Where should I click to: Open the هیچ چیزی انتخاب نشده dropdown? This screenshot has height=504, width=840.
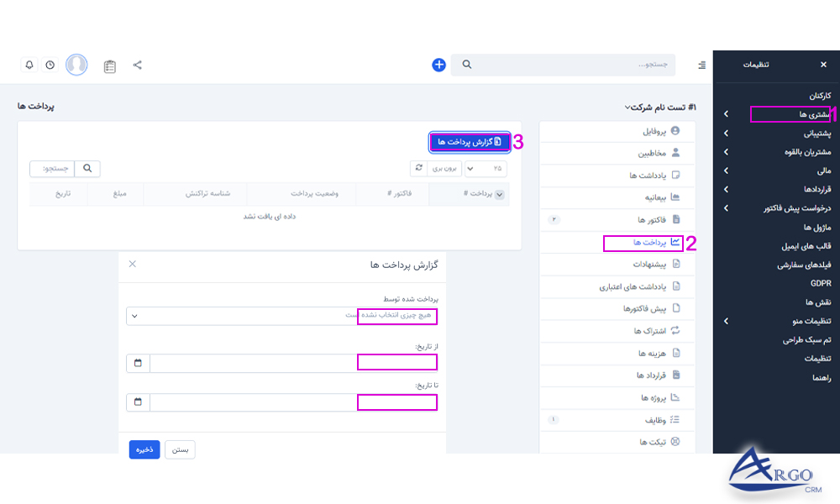pos(286,317)
